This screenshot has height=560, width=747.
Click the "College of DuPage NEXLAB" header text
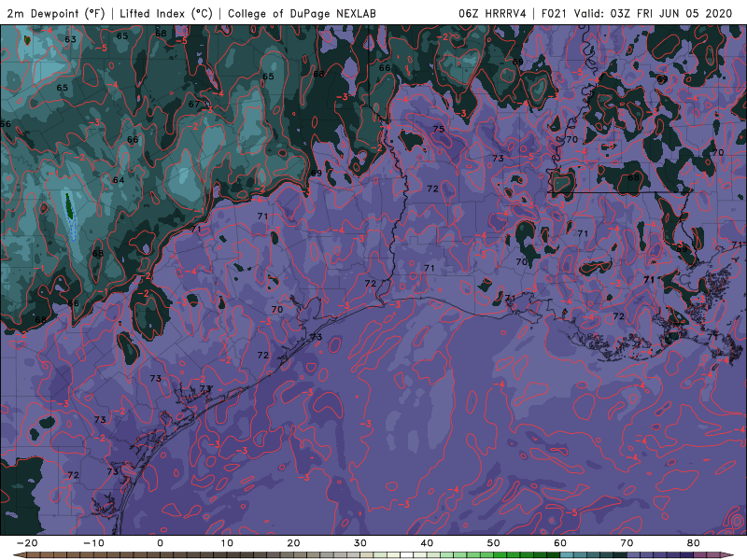coord(302,13)
